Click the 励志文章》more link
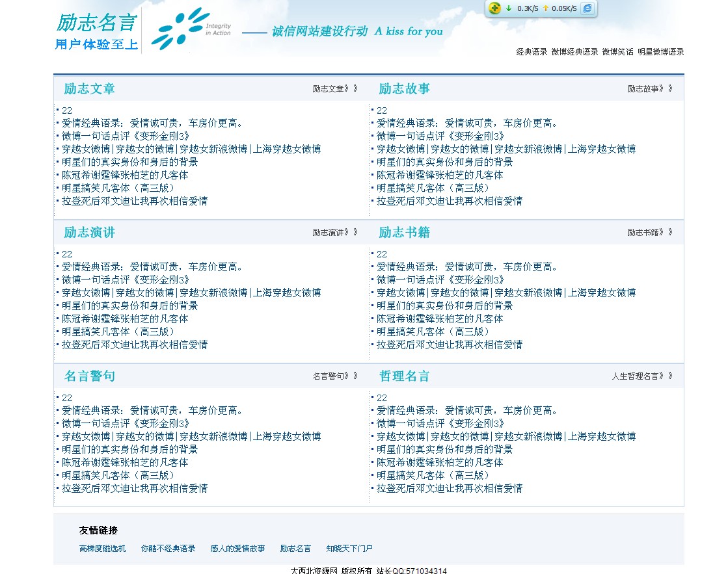 point(335,88)
